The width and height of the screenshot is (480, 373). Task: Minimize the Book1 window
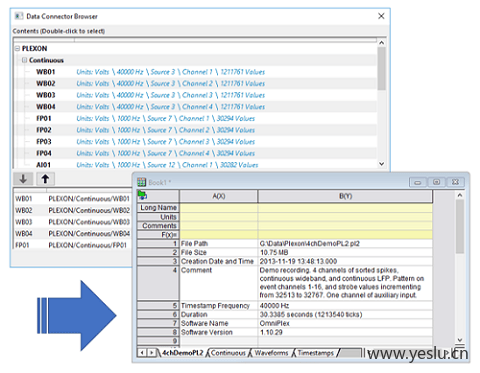coord(418,182)
